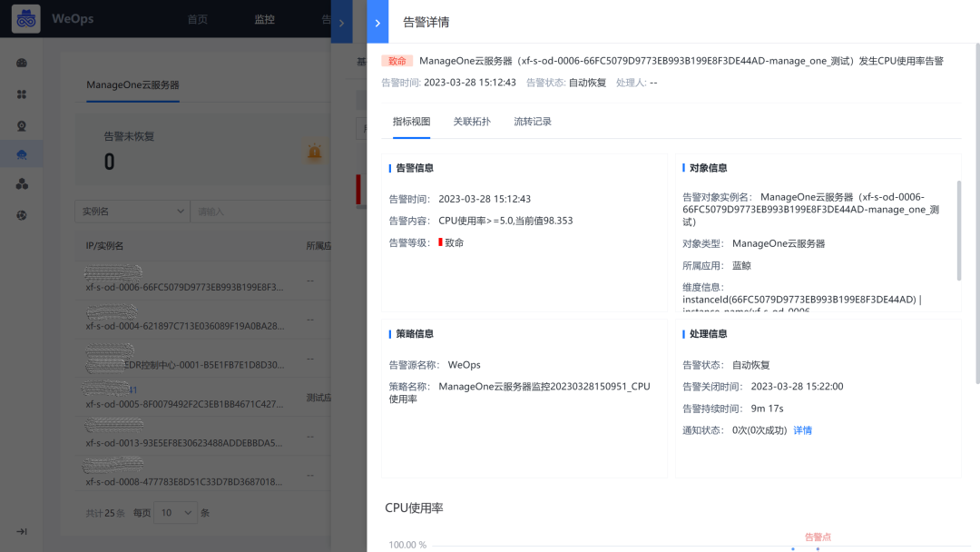Click the 告警内容 CPU使用率>=5.0 value
Viewport: 980px width, 552px height.
coord(505,221)
